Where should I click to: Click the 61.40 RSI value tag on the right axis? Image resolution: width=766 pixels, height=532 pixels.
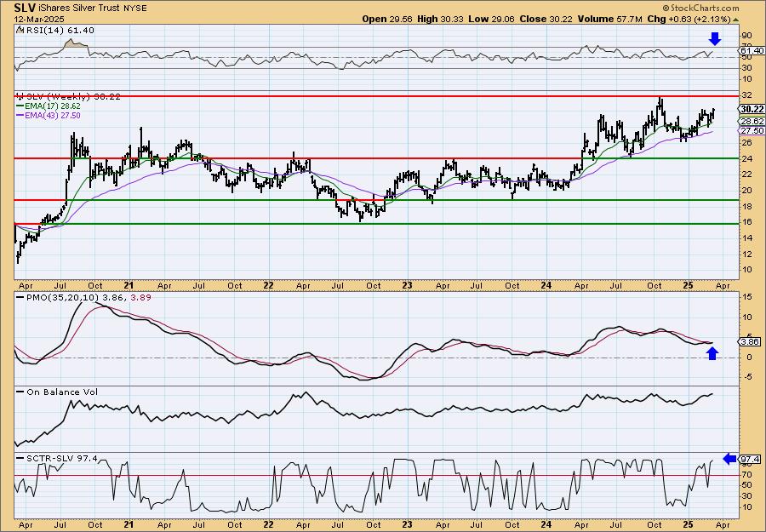(752, 51)
